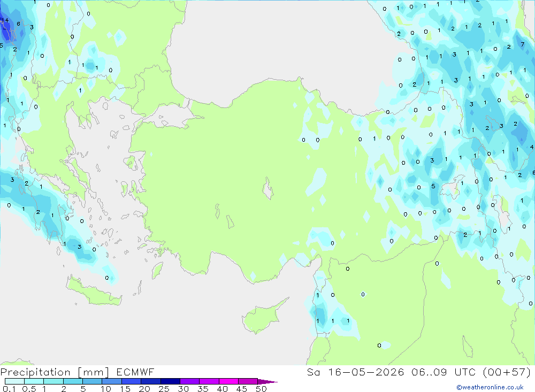Click the legend label "25"
The height and width of the screenshot is (392, 535).
pyautogui.click(x=164, y=389)
